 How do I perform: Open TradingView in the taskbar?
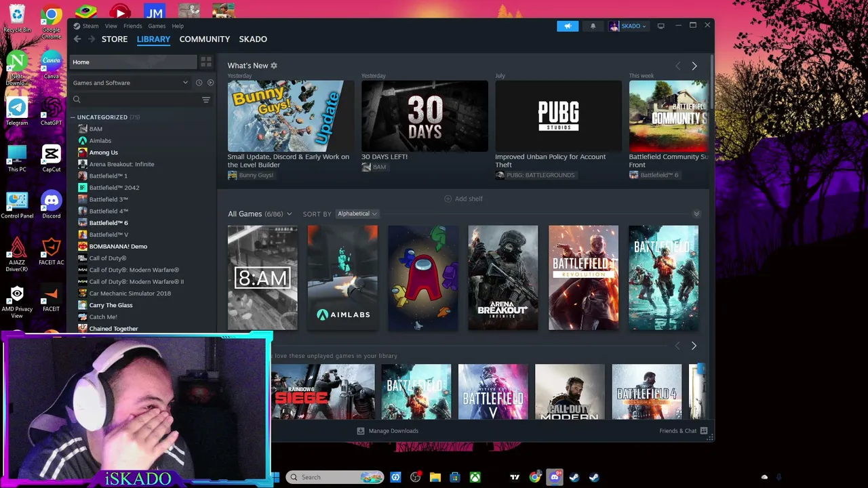click(x=515, y=477)
